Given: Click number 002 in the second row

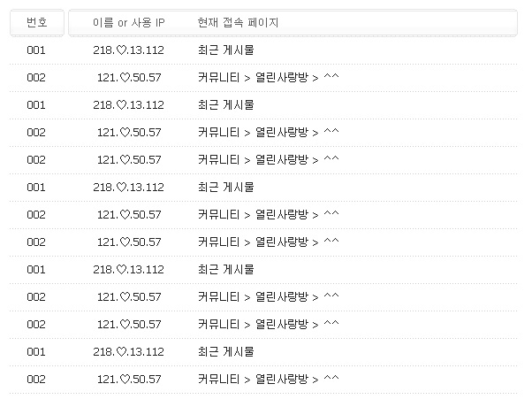Looking at the screenshot, I should click(x=36, y=78).
